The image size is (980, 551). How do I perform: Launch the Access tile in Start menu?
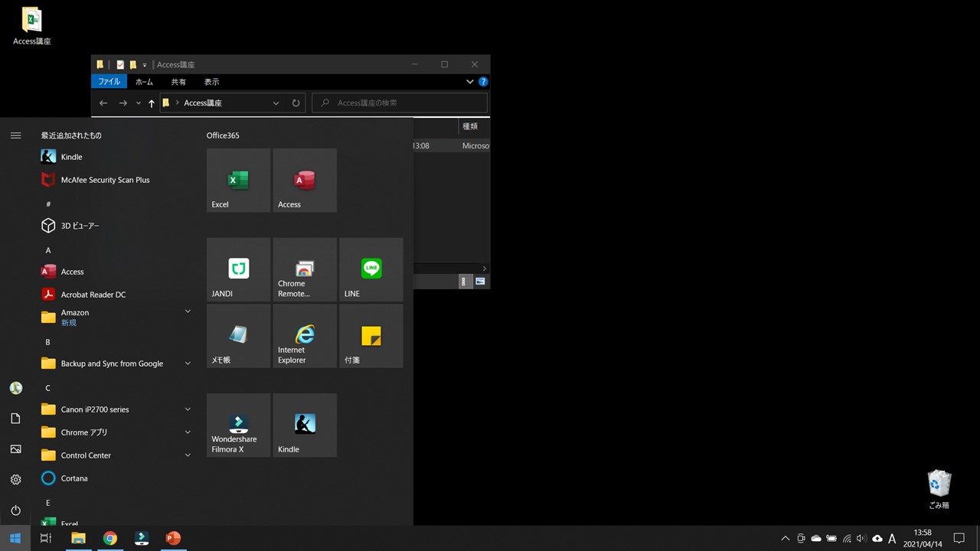pyautogui.click(x=305, y=181)
